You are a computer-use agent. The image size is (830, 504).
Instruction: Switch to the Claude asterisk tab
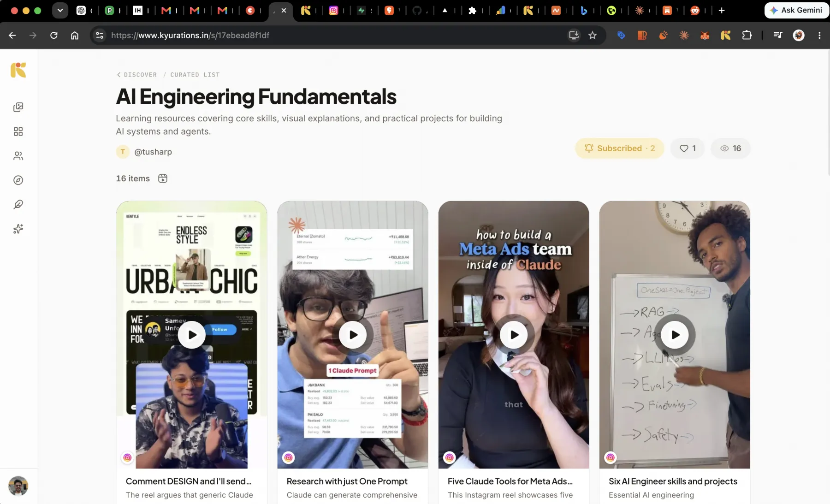click(639, 10)
